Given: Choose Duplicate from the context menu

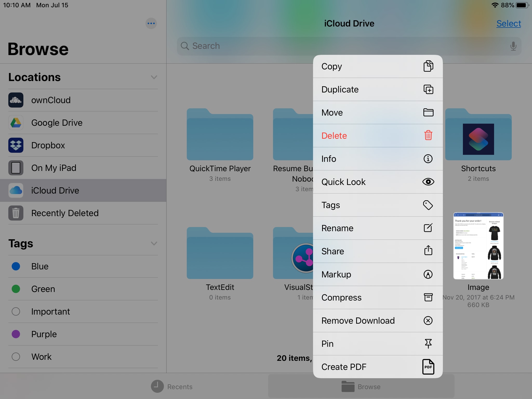Looking at the screenshot, I should tap(378, 89).
